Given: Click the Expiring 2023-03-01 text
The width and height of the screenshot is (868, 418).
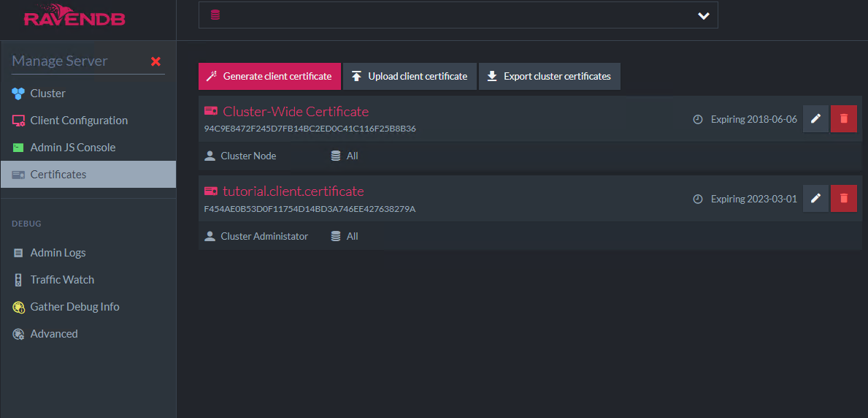Looking at the screenshot, I should click(754, 199).
